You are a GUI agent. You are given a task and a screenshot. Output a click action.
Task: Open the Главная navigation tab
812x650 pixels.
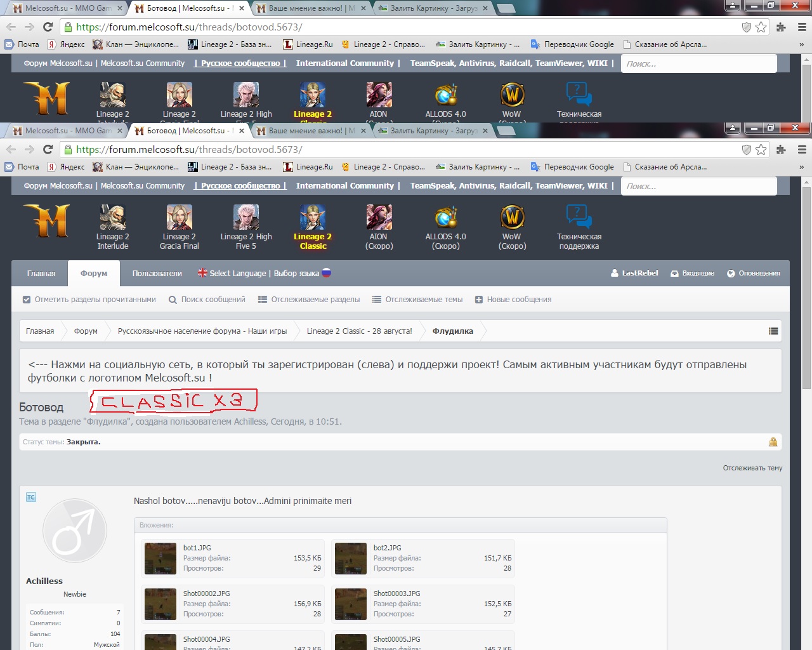(41, 274)
